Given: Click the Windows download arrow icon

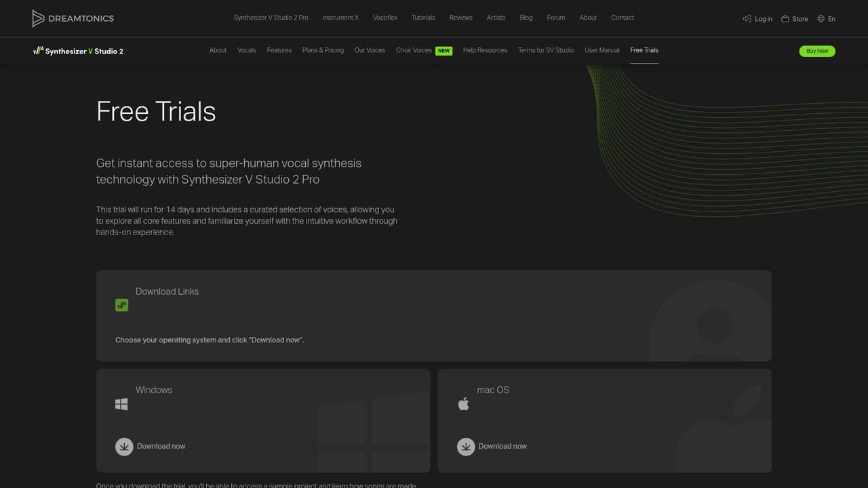Looking at the screenshot, I should click(x=124, y=447).
